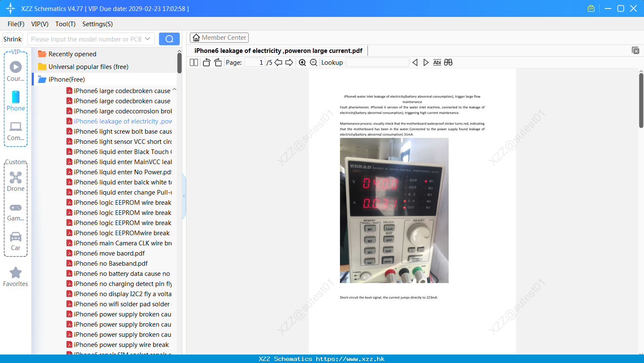The width and height of the screenshot is (644, 363).
Task: Select the Car category icon
Action: 16,241
